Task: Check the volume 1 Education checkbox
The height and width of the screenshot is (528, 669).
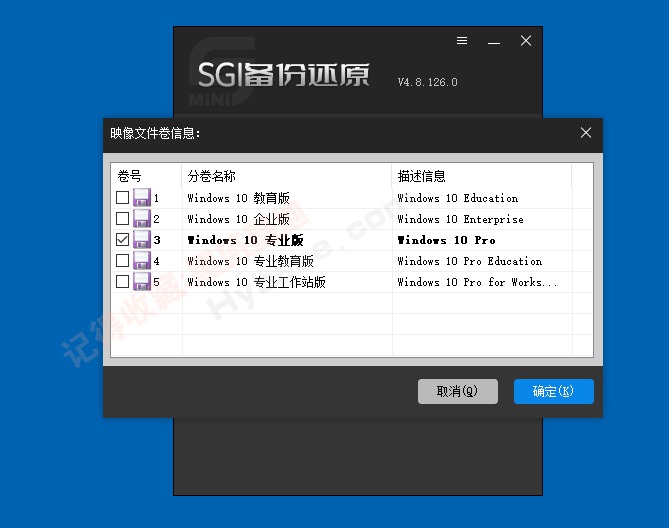Action: (x=122, y=197)
